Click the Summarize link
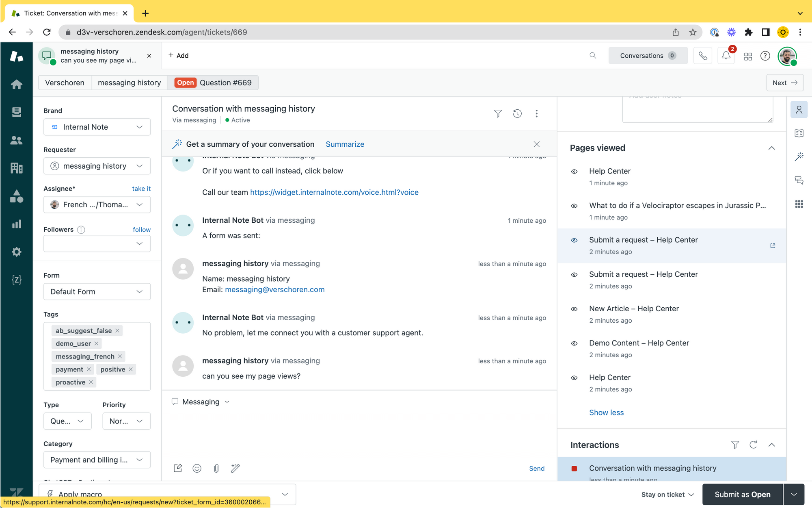812x508 pixels. [345, 144]
